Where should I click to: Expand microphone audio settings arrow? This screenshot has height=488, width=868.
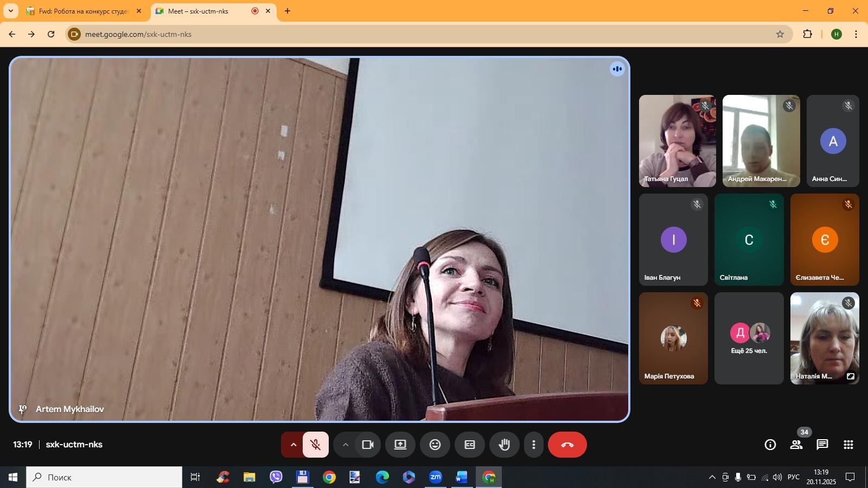pos(293,445)
